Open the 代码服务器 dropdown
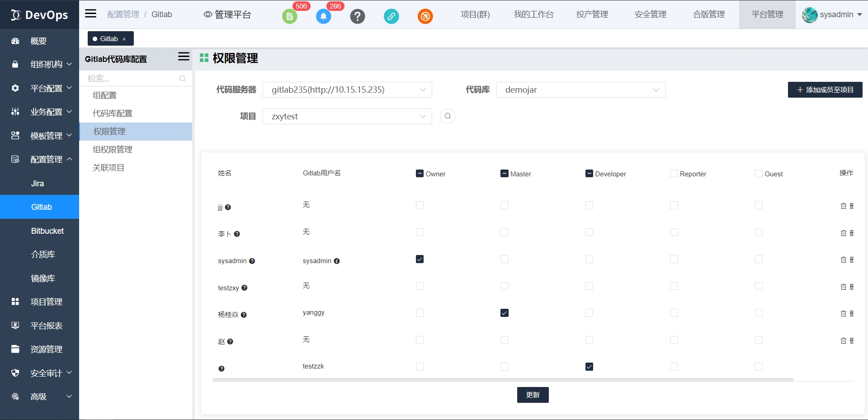Screen dimensions: 868x420 (347, 90)
